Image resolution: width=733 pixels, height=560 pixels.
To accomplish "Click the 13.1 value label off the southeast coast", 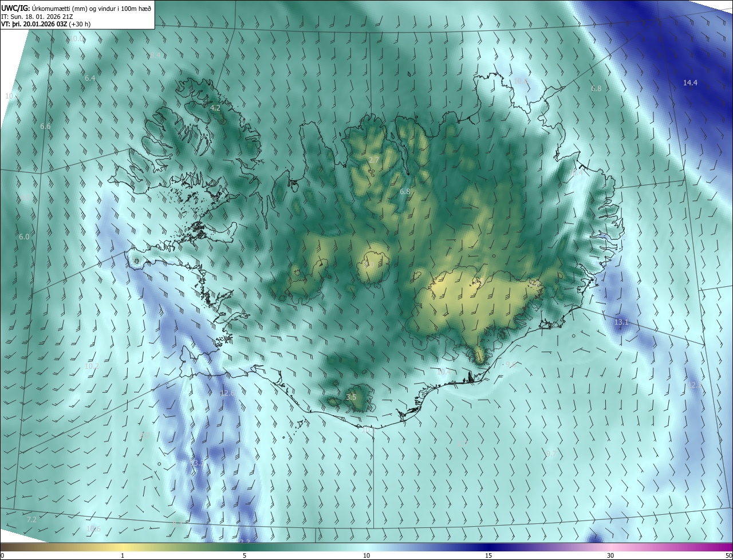I will click(621, 322).
